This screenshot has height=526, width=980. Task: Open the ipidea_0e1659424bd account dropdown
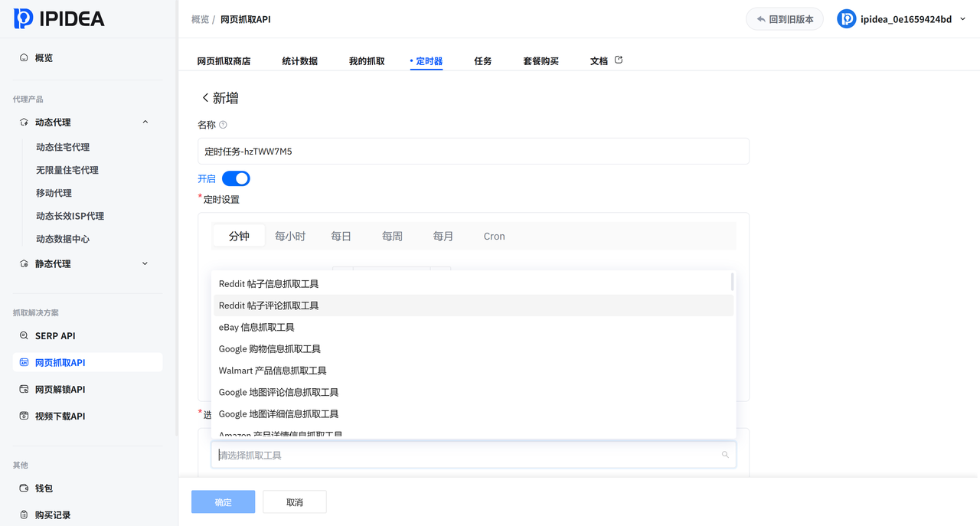pyautogui.click(x=901, y=19)
